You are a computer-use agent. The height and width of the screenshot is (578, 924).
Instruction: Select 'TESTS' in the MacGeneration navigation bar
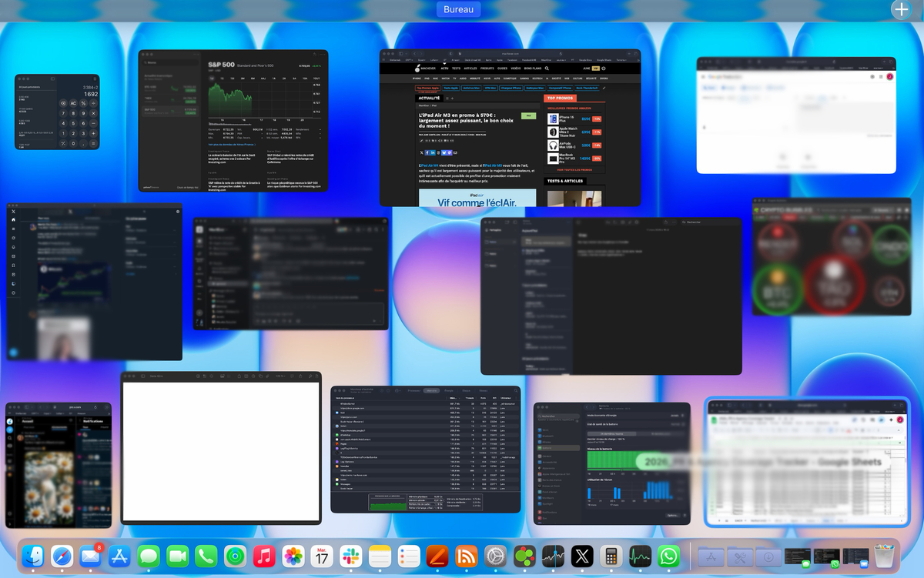tap(456, 68)
